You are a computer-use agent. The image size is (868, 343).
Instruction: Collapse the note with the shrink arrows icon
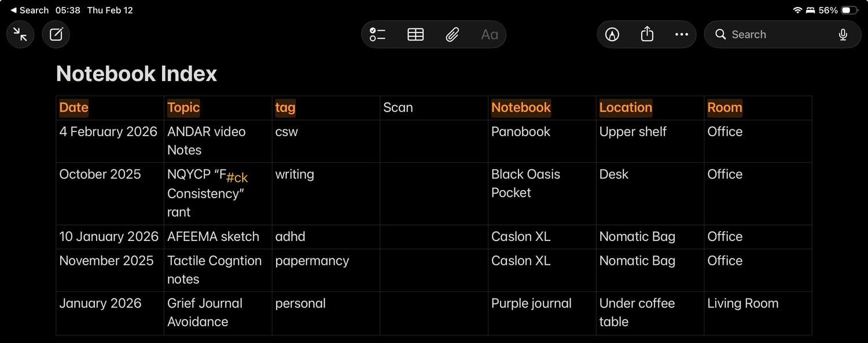pyautogui.click(x=20, y=35)
